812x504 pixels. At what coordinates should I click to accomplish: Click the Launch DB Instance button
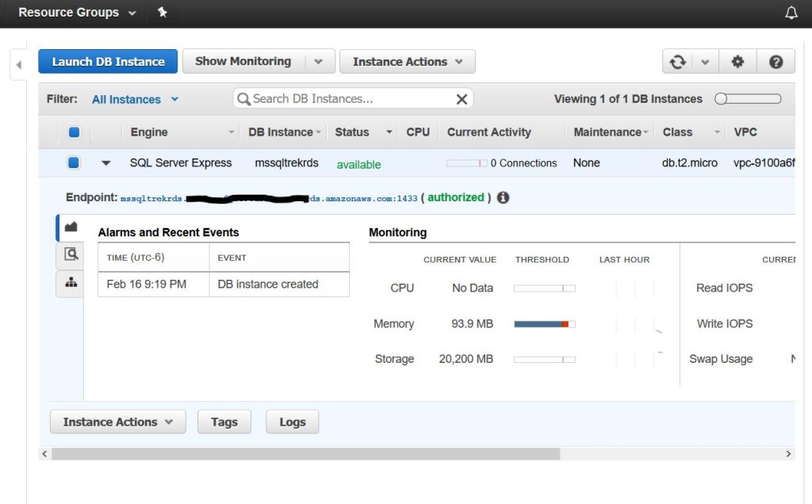pyautogui.click(x=108, y=62)
